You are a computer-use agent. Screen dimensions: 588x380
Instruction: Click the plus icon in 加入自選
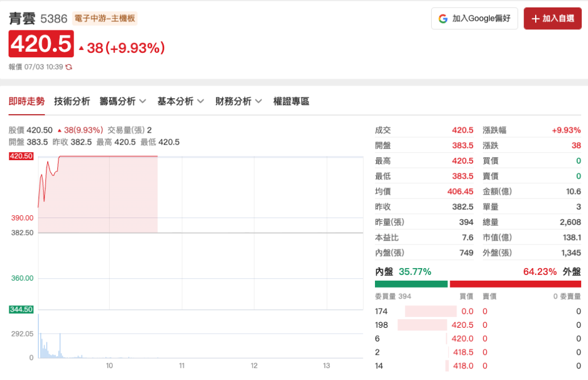tap(536, 18)
